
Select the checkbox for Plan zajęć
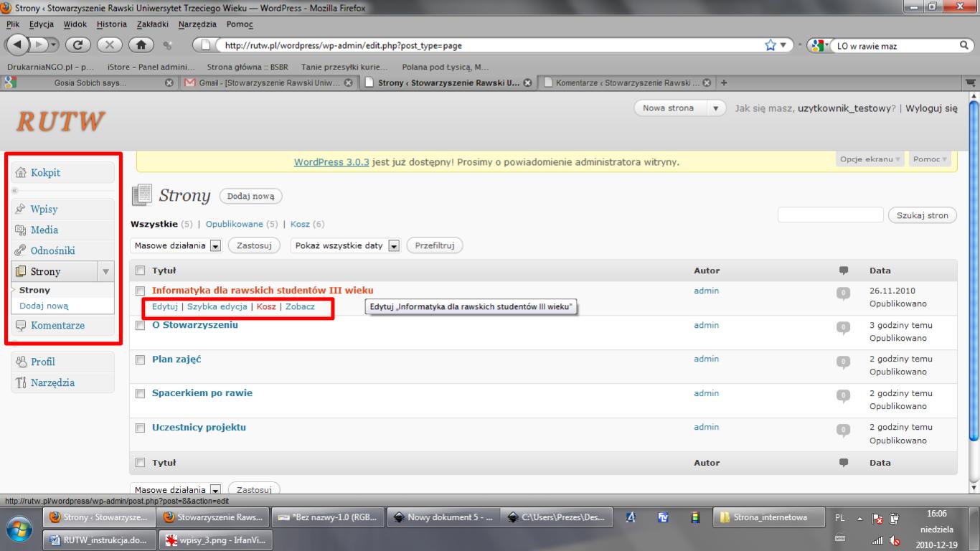click(x=141, y=359)
